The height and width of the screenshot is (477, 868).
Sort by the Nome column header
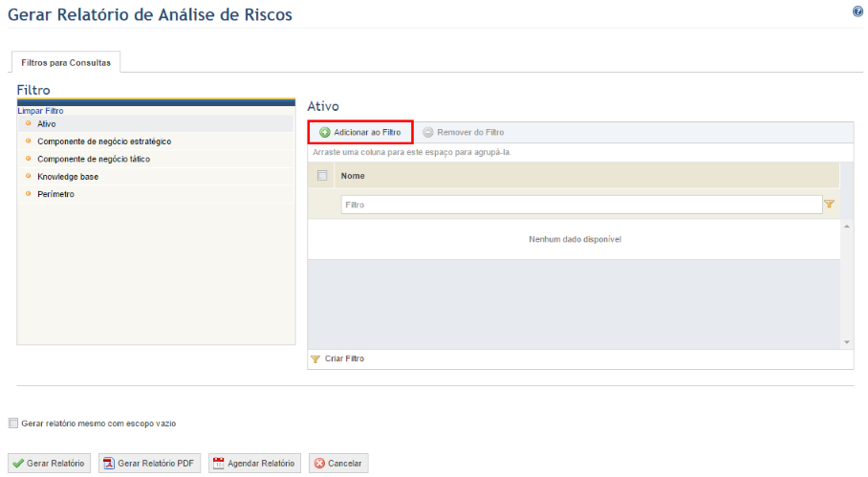click(353, 176)
